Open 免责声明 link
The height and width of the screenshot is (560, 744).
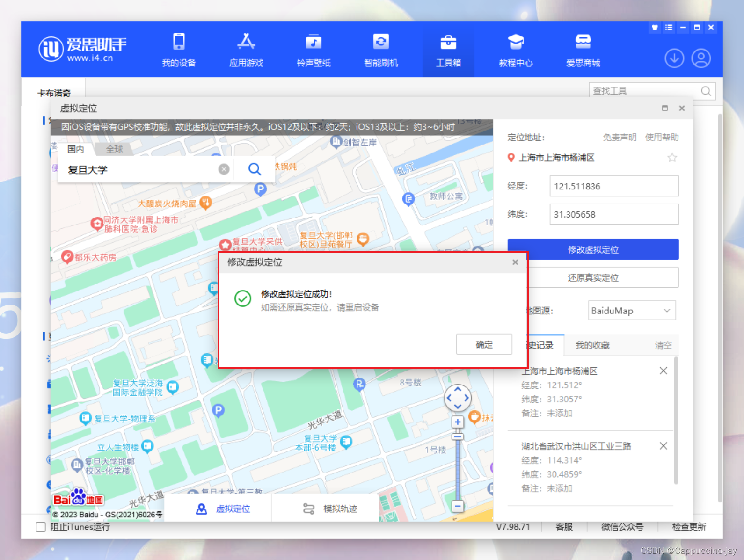620,137
